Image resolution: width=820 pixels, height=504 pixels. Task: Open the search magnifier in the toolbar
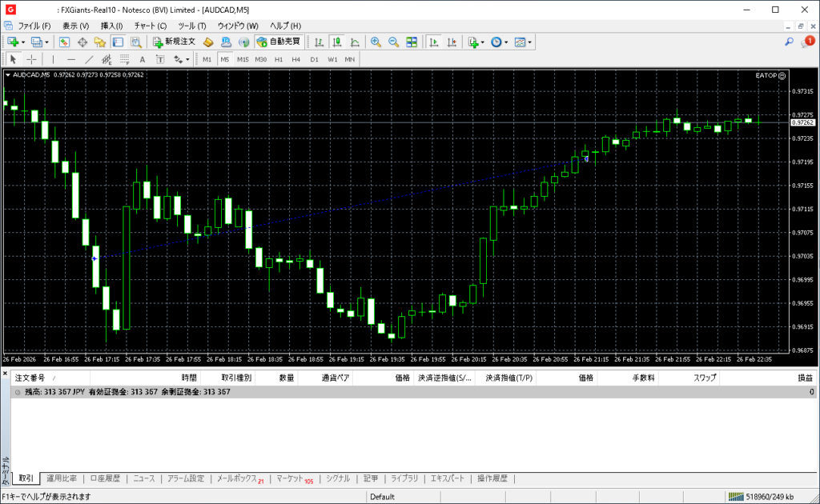point(789,42)
